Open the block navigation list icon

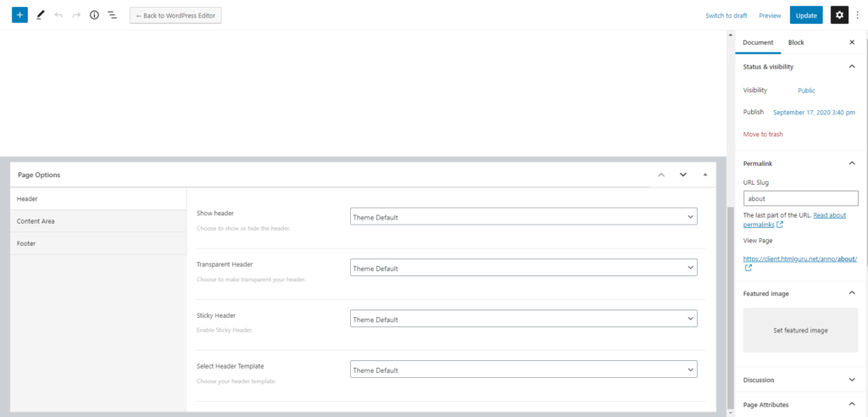(112, 15)
